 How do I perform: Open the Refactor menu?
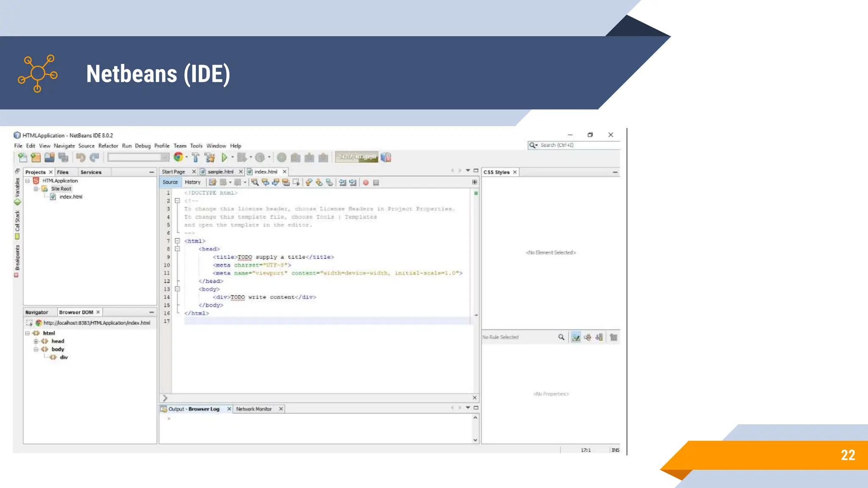(108, 146)
